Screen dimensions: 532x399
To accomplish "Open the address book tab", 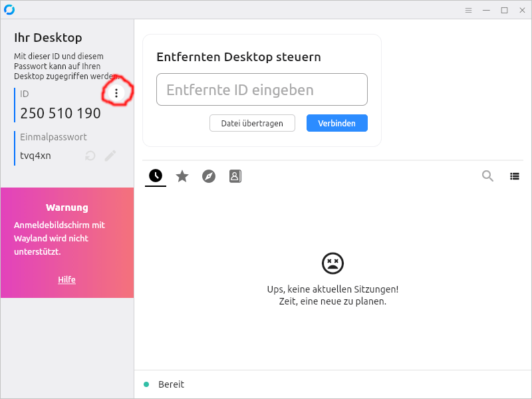I will [x=235, y=176].
